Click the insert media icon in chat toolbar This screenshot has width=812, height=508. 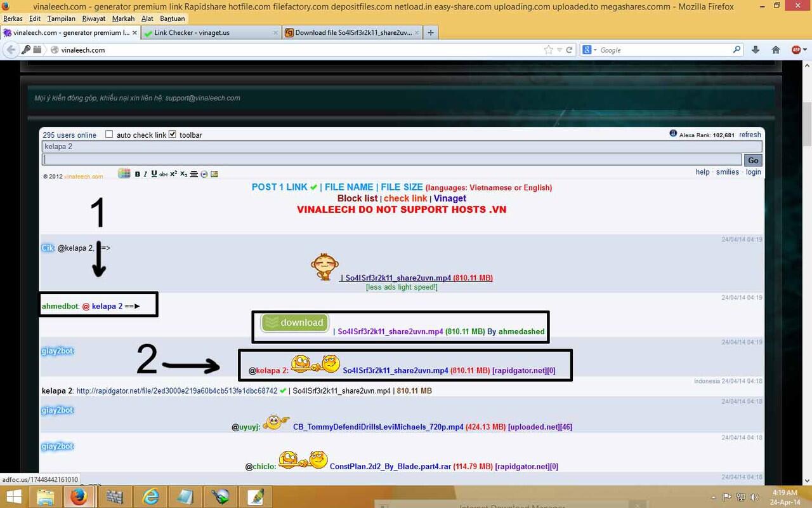[204, 174]
